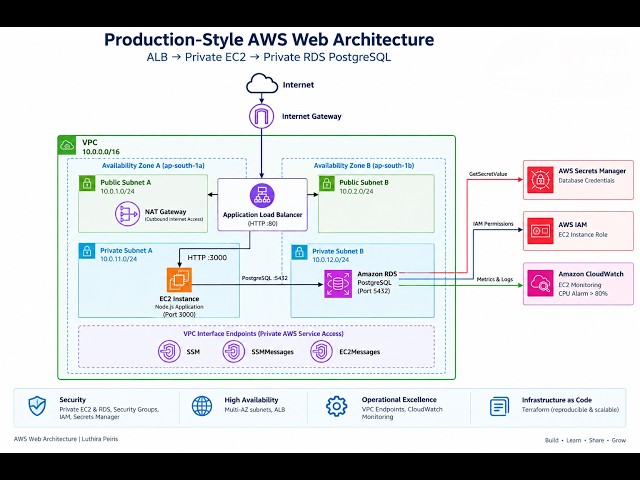The height and width of the screenshot is (480, 640).
Task: Click the Metrics & Logs arrow label
Action: (495, 279)
